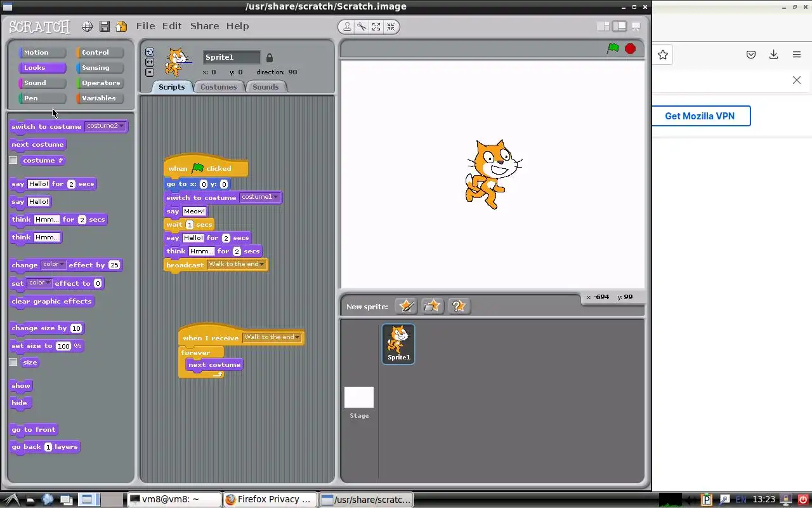This screenshot has width=812, height=508.
Task: Select the Motion block category
Action: [43, 53]
